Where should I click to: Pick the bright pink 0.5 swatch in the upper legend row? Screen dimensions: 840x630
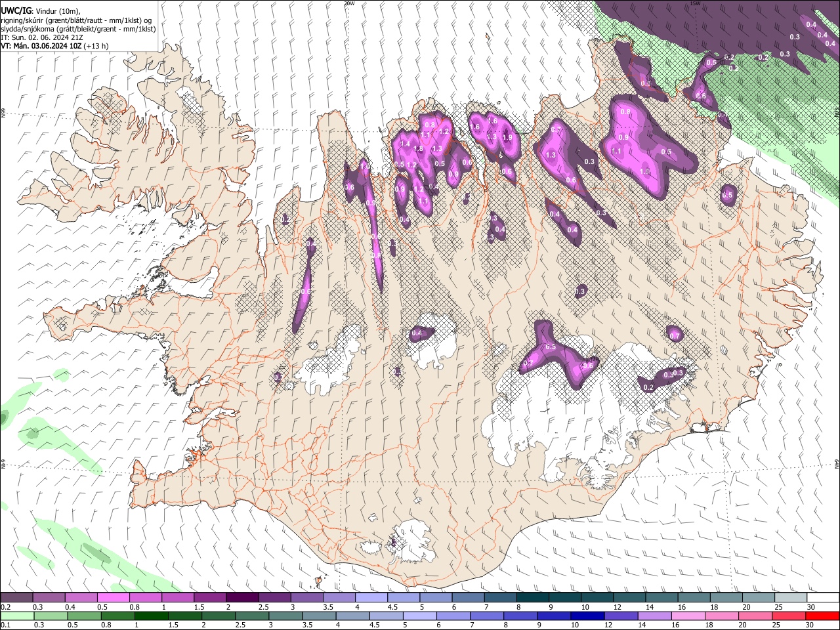(x=114, y=597)
